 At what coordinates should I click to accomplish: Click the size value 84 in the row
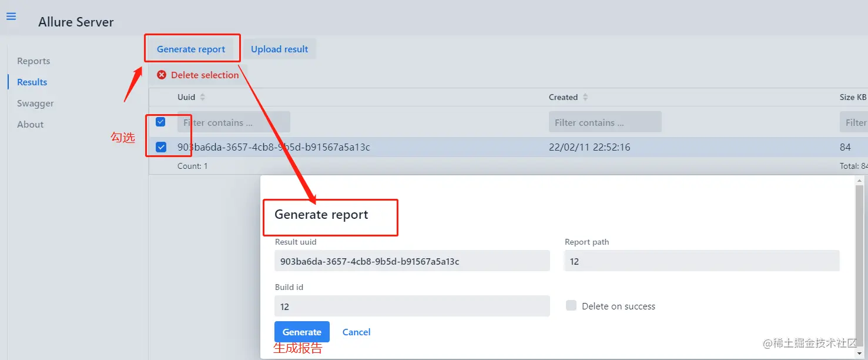(x=845, y=147)
